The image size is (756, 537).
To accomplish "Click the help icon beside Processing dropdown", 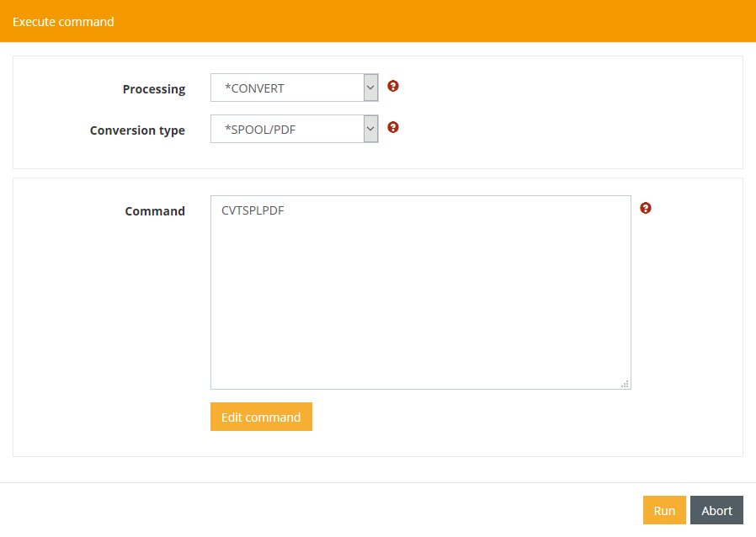I will coord(393,86).
